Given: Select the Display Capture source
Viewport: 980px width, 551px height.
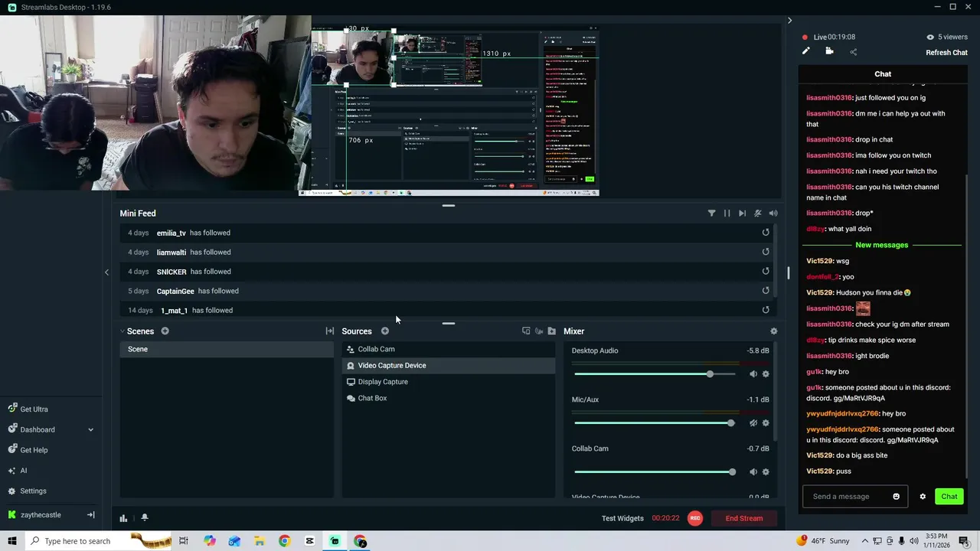Looking at the screenshot, I should [x=449, y=382].
